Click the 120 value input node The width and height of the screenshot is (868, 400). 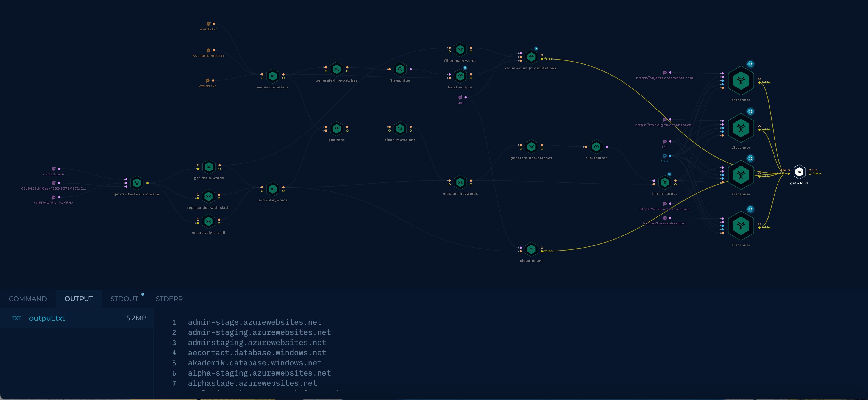pos(664,141)
